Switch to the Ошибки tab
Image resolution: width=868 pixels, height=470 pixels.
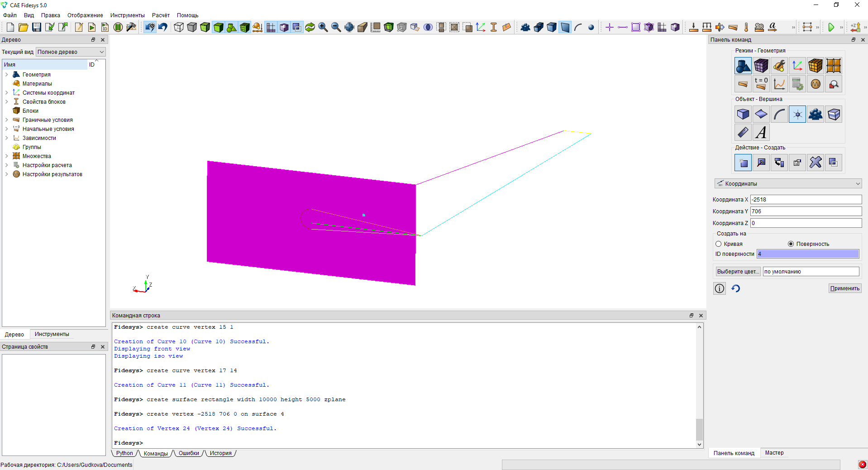(189, 453)
